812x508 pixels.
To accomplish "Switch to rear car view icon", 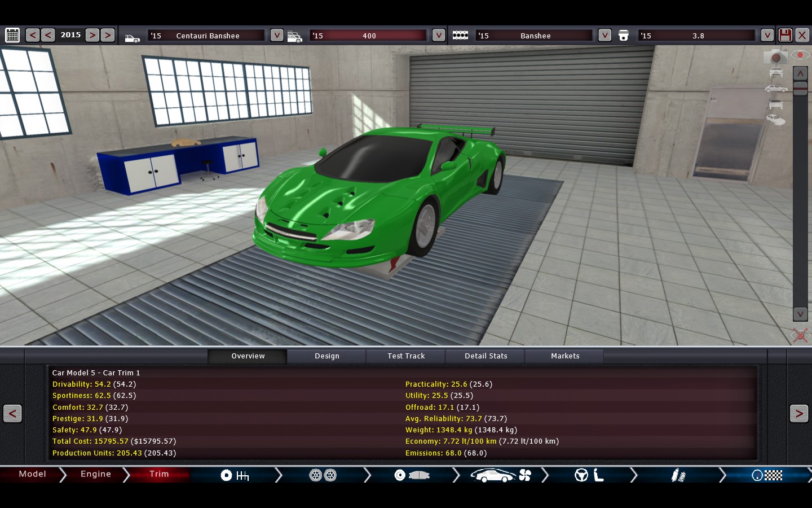I will tap(776, 104).
